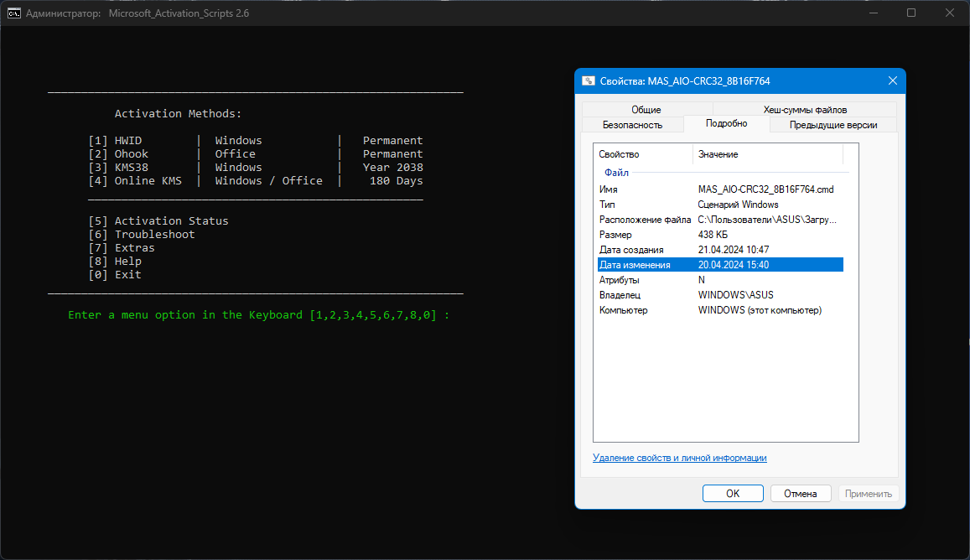
Task: Click the command prompt icon in the title bar
Action: point(13,13)
